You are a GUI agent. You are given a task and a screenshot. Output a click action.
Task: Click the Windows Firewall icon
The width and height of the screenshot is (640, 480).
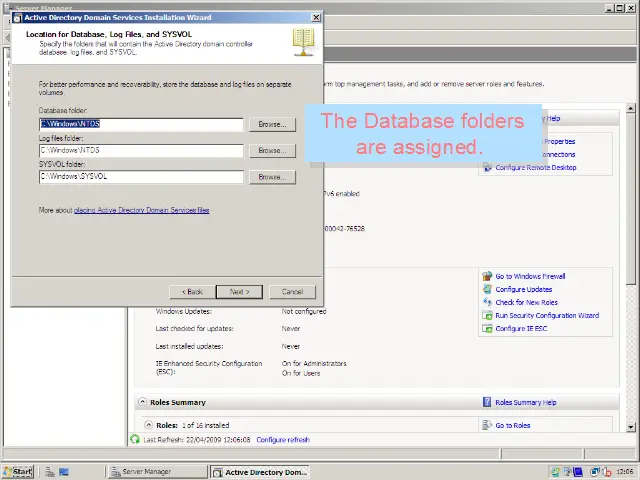(487, 276)
